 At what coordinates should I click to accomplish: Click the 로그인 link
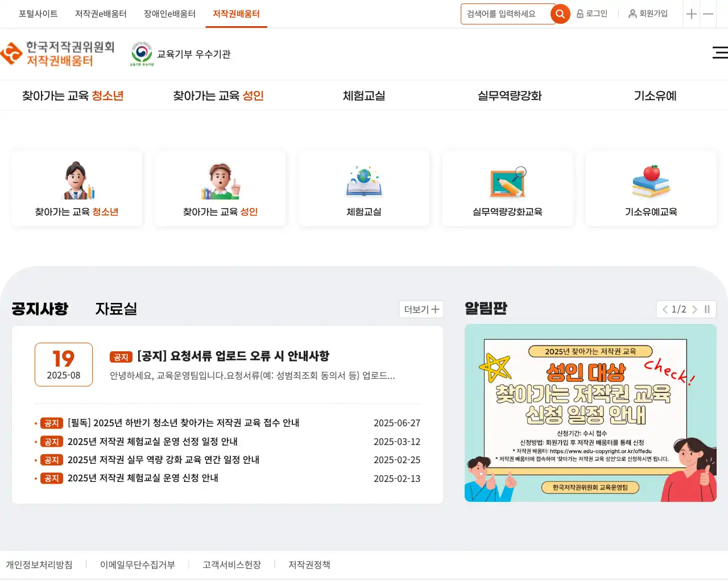pyautogui.click(x=592, y=14)
